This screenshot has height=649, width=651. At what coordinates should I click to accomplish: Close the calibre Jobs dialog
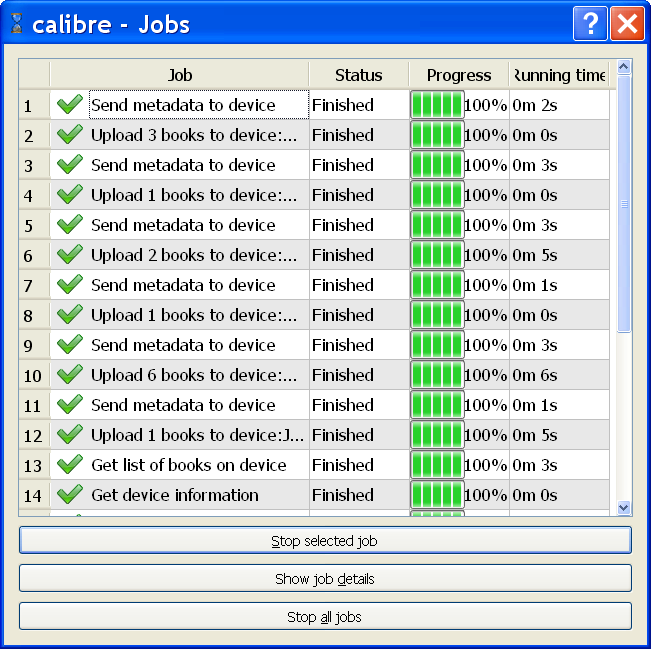(x=627, y=23)
